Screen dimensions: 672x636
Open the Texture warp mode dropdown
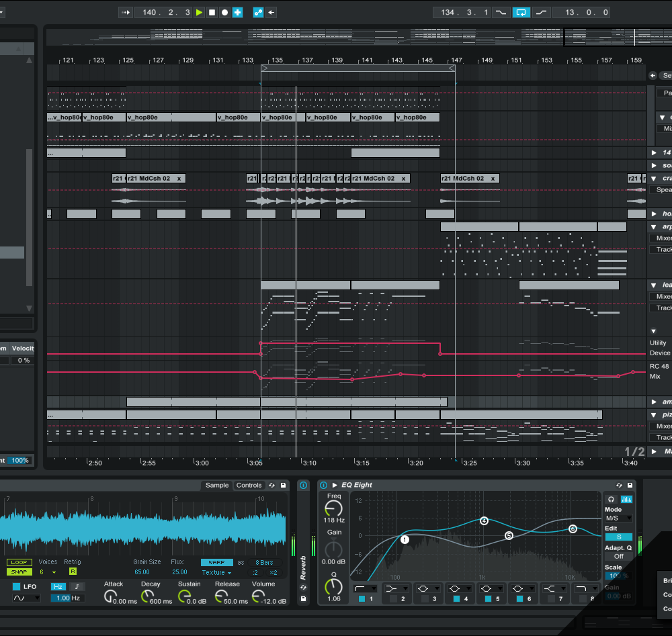point(217,573)
